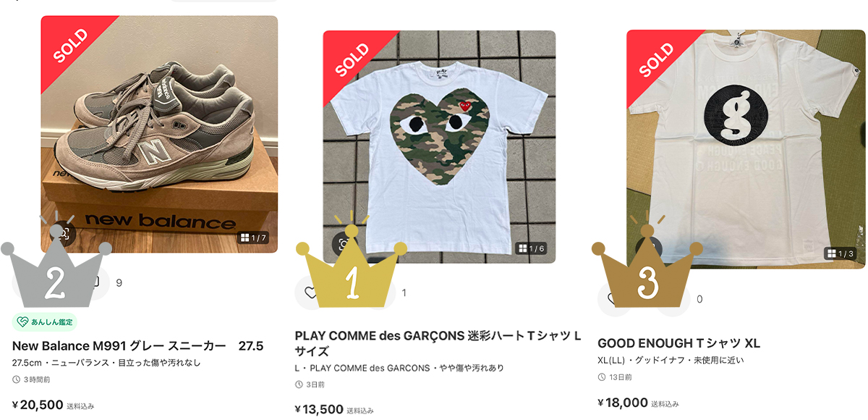View the New Balance sneakers photo
The image size is (868, 420).
click(x=159, y=134)
